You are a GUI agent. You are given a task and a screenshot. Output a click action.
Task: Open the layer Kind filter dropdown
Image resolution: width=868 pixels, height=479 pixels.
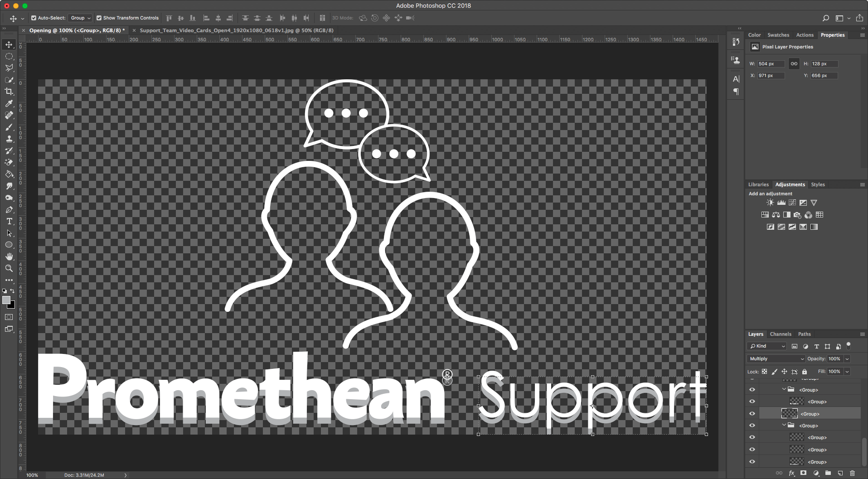[x=767, y=346]
